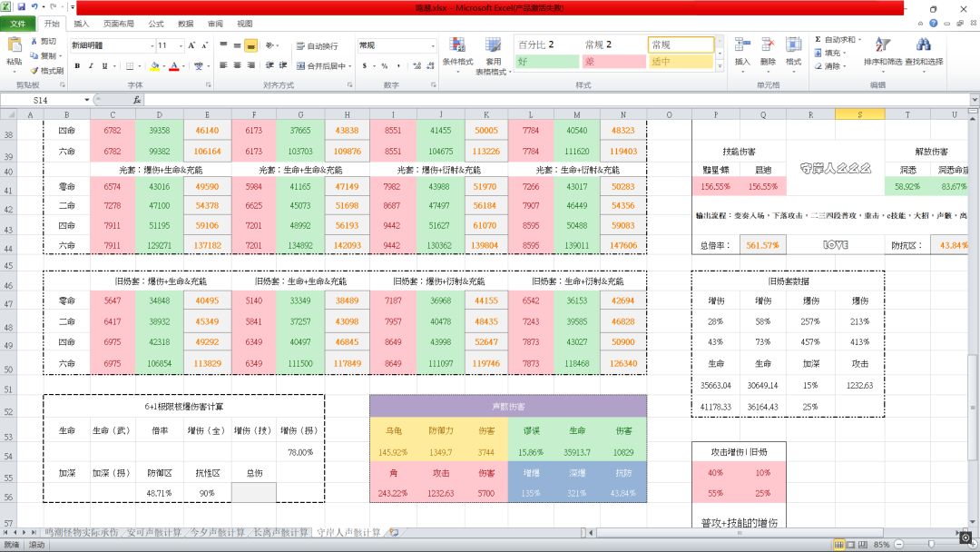Expand the cell styles gallery
Screen dimensions: 980x552
tap(720, 65)
